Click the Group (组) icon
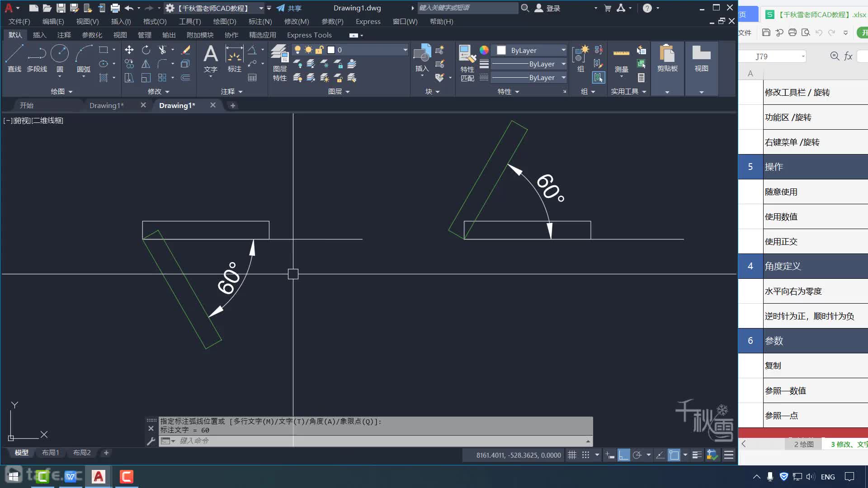The image size is (868, 488). [x=580, y=59]
